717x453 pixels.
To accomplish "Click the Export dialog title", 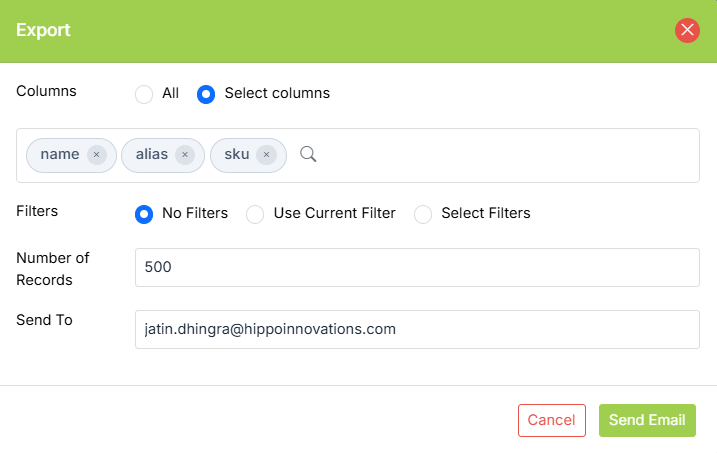I will pos(43,30).
